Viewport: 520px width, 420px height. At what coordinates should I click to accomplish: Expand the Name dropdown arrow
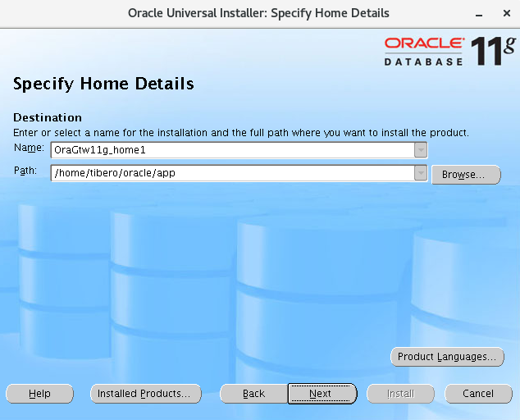pyautogui.click(x=421, y=150)
